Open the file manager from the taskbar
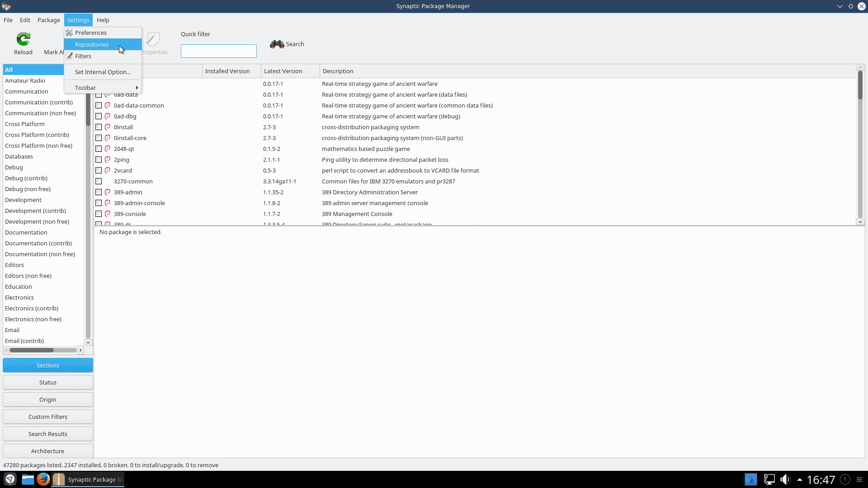This screenshot has width=868, height=488. [28, 479]
